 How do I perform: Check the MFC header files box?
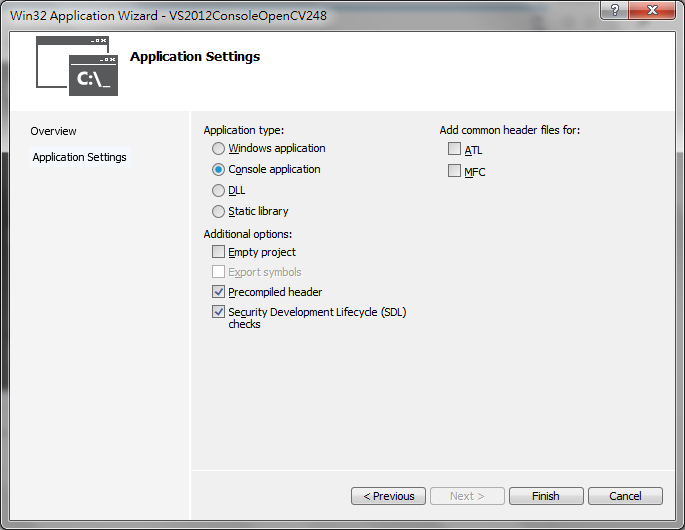click(454, 170)
